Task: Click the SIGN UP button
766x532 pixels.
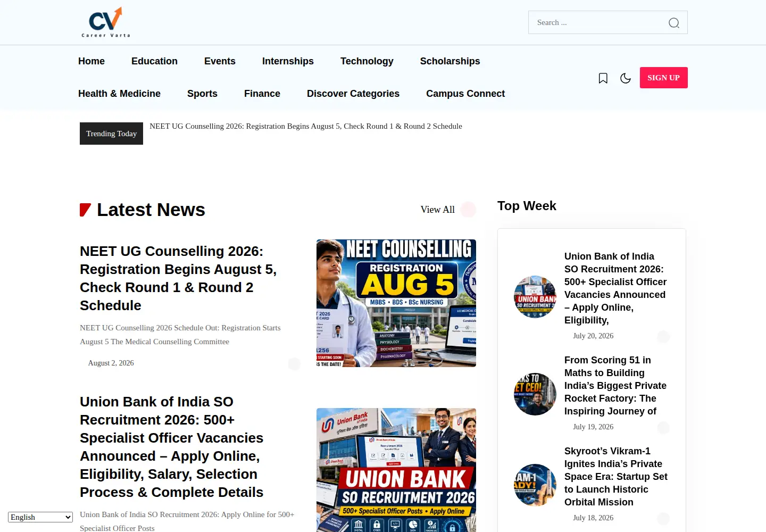Action: (663, 78)
